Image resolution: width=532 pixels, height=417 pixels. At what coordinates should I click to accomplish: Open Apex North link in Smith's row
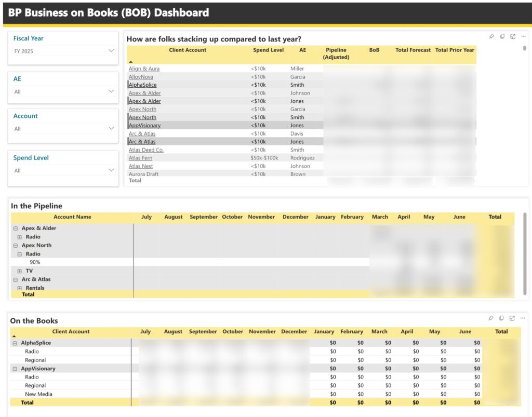click(142, 117)
